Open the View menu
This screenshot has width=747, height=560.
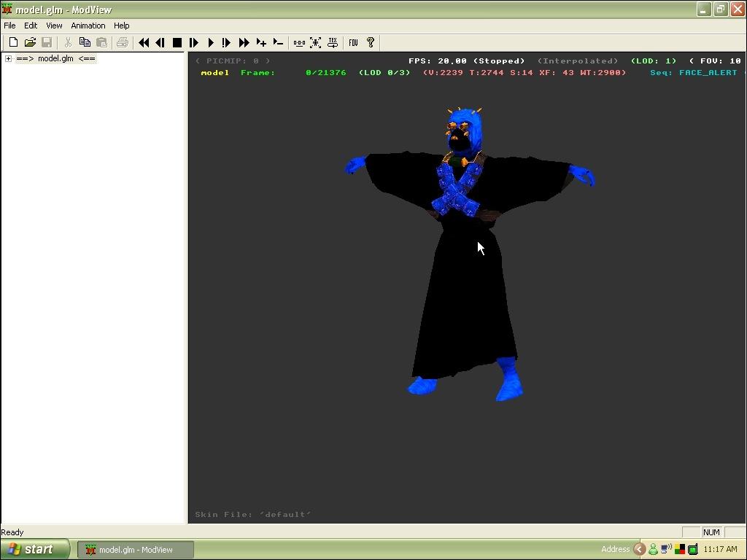click(x=54, y=26)
